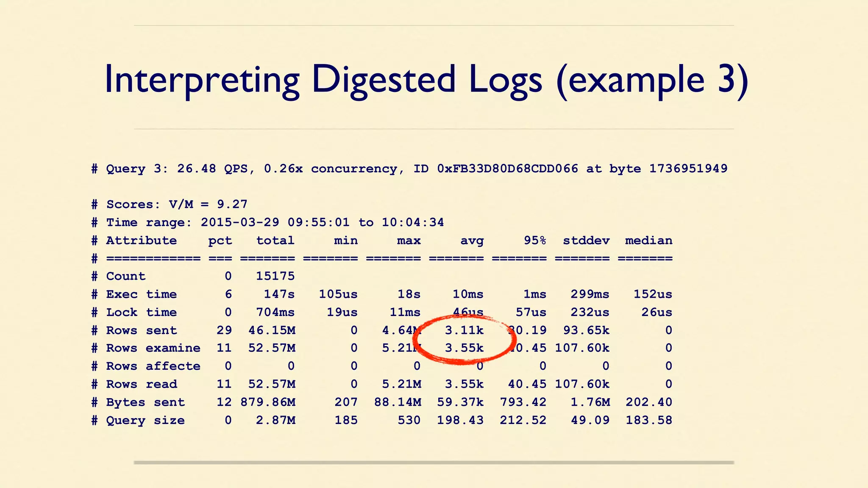Select the query ID 0xFB33D80D68CDD066
Screen dimensions: 868x488
(508, 169)
